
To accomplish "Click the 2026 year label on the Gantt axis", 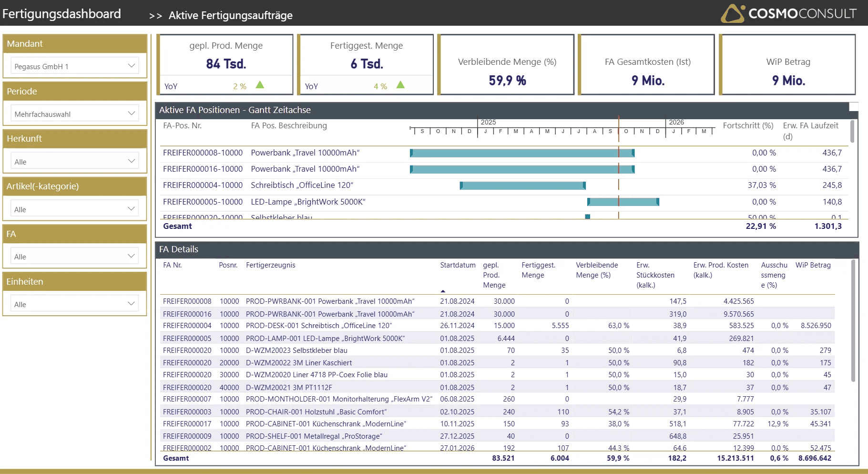I will point(676,122).
